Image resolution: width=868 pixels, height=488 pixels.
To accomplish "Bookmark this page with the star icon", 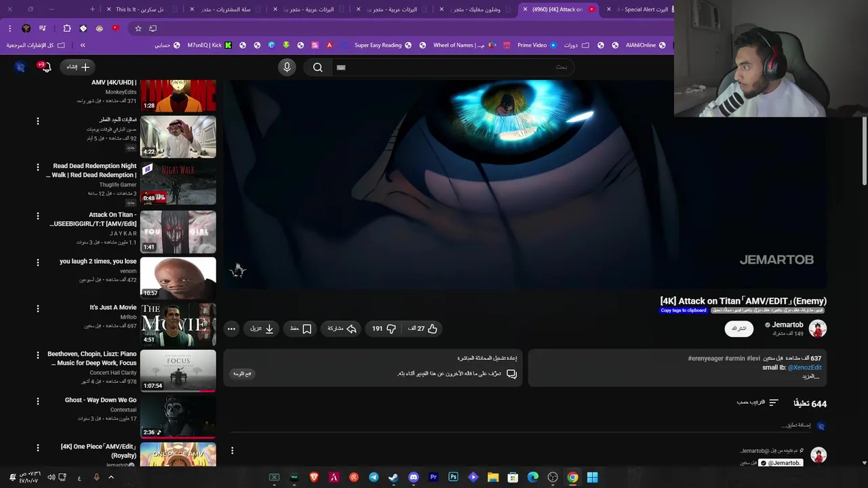I will coord(138,28).
